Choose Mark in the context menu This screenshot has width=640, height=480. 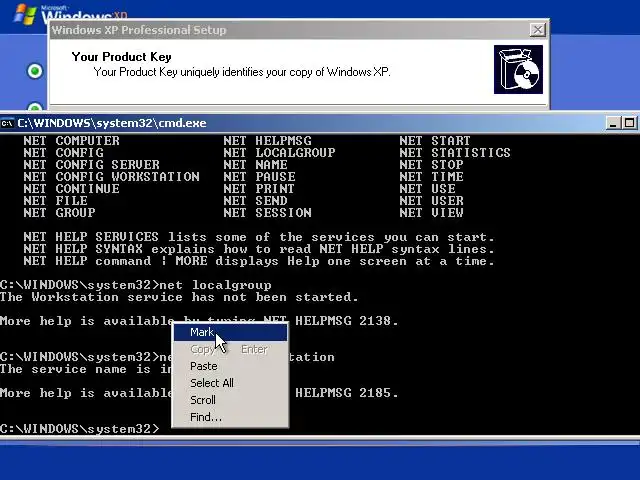[230, 332]
